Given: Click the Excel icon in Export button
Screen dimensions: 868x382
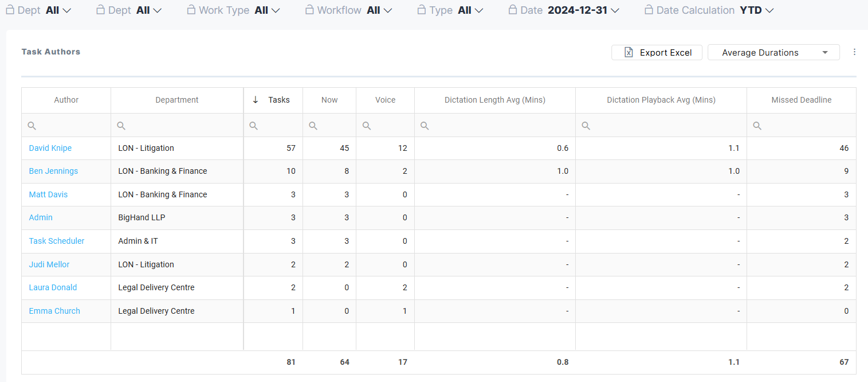Looking at the screenshot, I should click(x=629, y=53).
